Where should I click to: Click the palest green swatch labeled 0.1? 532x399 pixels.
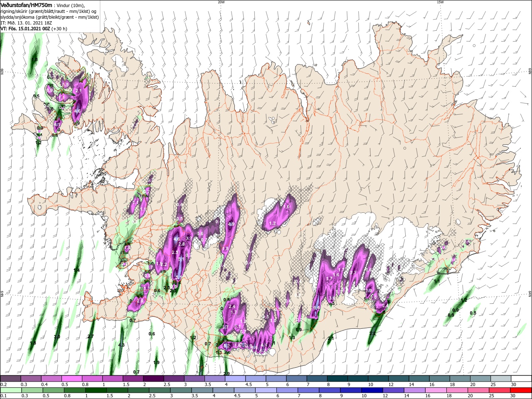(11, 390)
